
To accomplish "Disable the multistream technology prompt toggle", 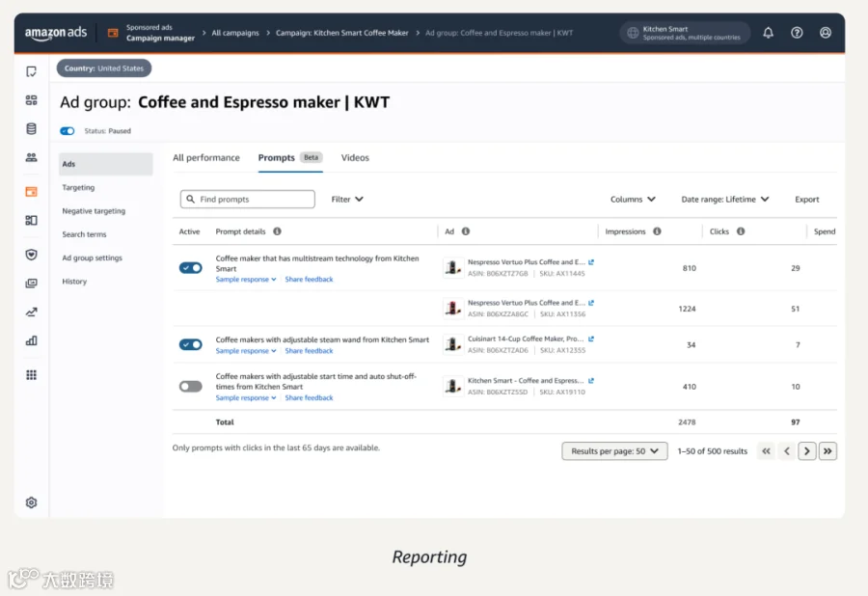I will [x=190, y=268].
